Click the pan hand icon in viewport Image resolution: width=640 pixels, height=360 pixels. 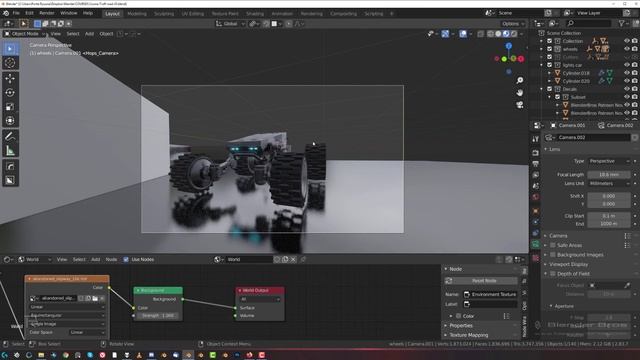coord(520,93)
